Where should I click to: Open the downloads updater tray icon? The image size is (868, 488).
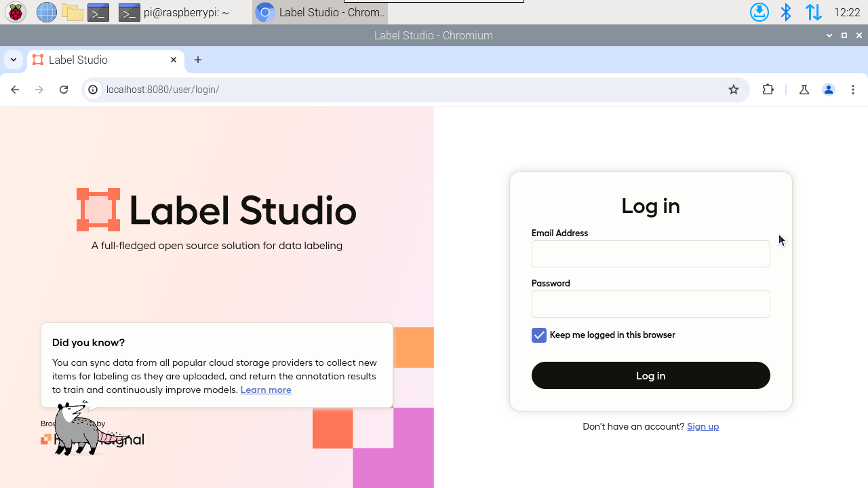(x=759, y=12)
